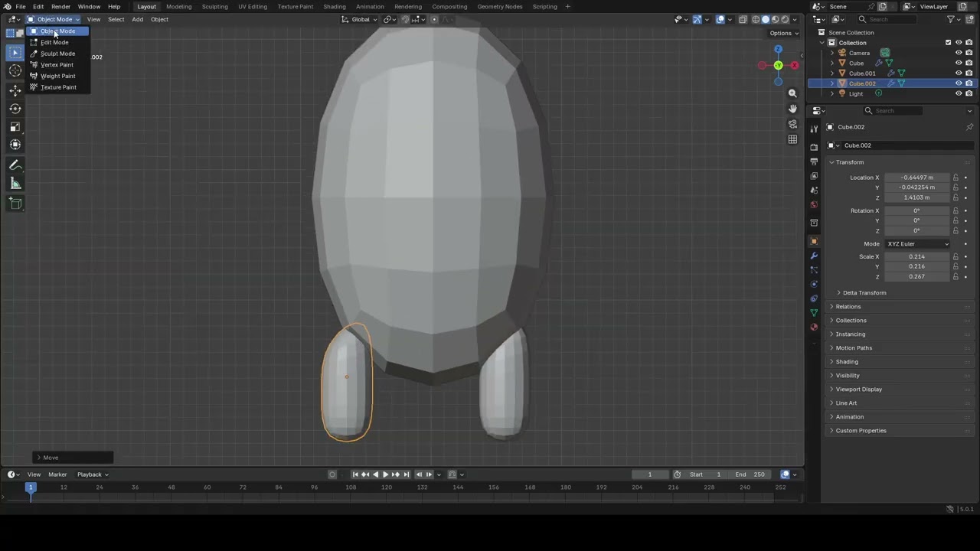Select the Transform tool in the toolbar

pyautogui.click(x=15, y=145)
